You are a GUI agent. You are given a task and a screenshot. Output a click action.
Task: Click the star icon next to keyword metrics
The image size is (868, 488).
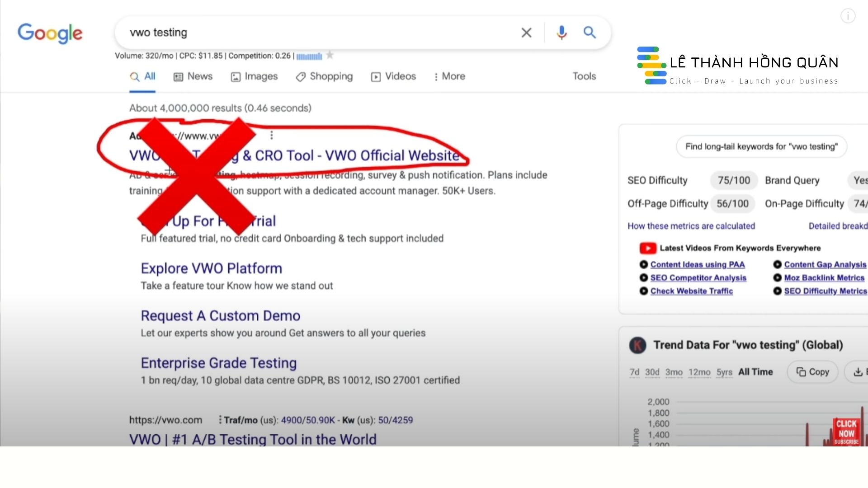[x=330, y=55]
